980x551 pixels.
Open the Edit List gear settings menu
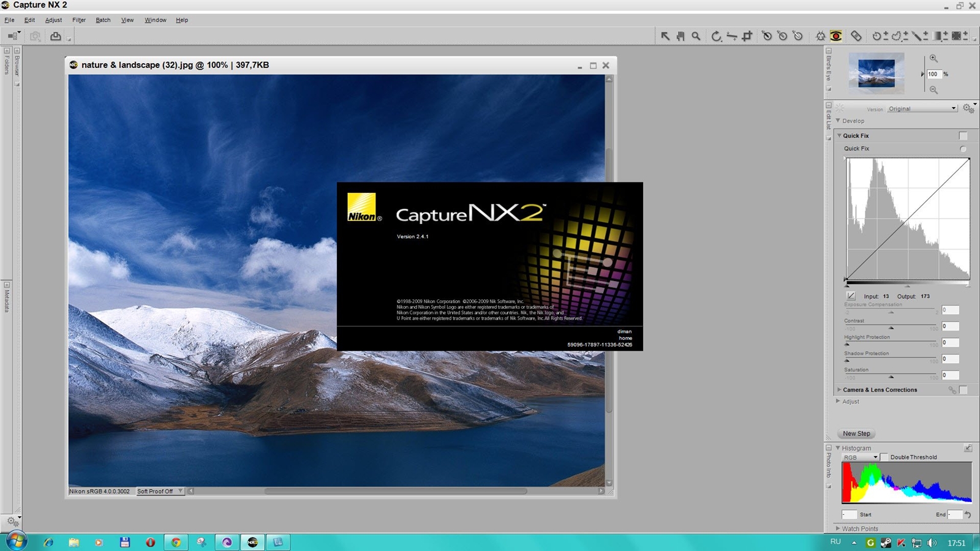(968, 108)
